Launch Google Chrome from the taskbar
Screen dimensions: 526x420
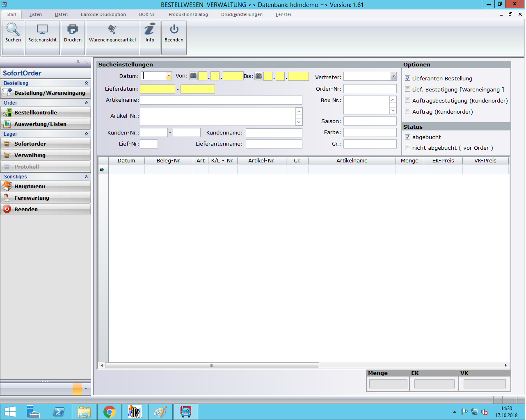109,412
